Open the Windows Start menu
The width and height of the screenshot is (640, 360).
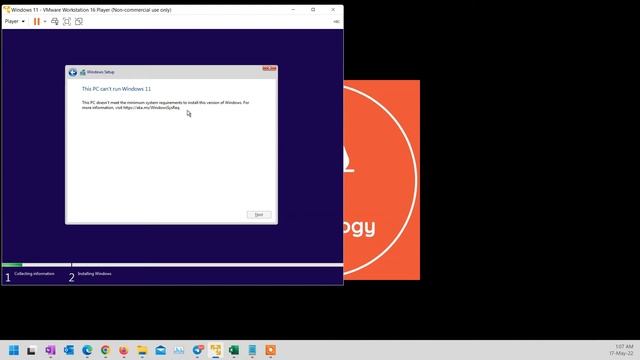coord(14,350)
